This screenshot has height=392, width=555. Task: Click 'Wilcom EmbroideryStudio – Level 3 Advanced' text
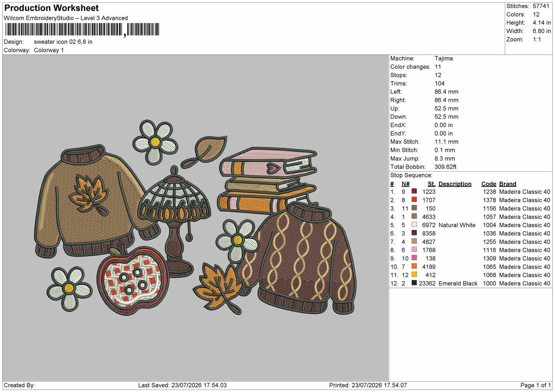point(66,18)
